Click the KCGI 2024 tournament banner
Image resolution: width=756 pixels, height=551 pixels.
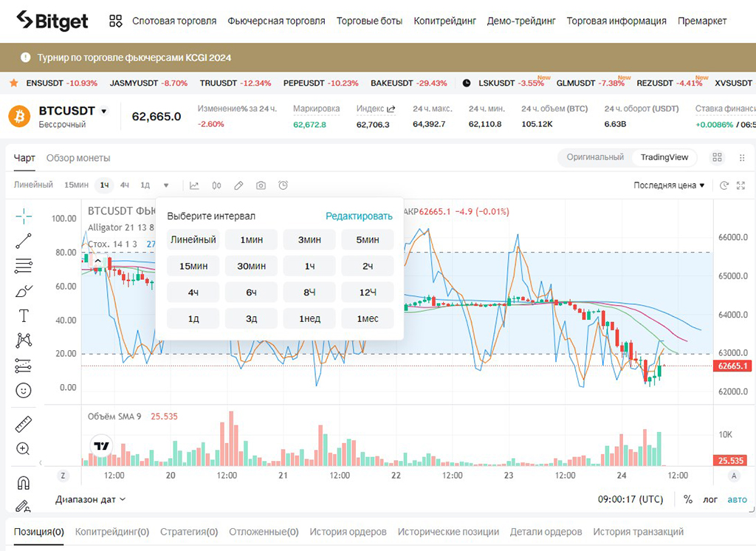coord(136,57)
